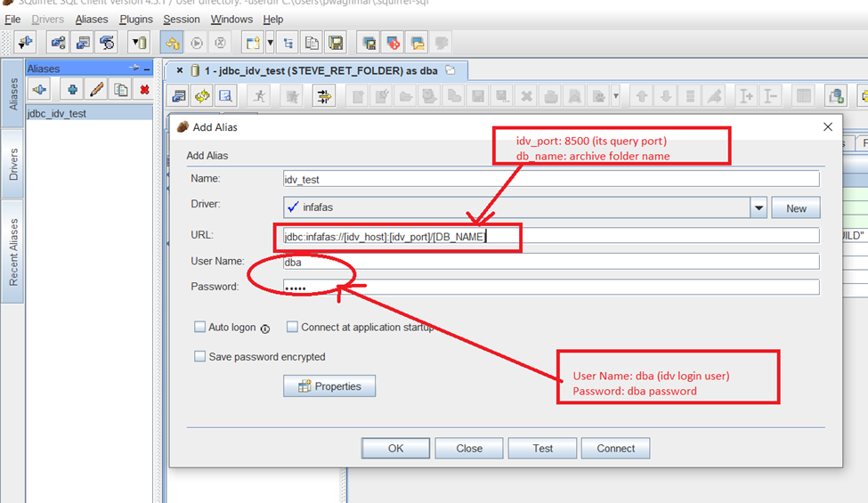868x503 pixels.
Task: Click the save floppy disk icon in main toolbar
Action: coord(336,43)
